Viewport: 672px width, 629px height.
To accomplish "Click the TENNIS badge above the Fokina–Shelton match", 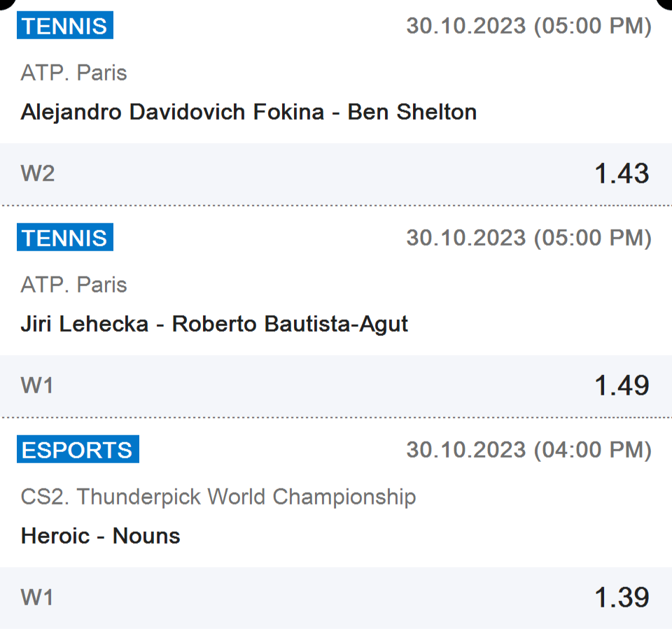I will [x=64, y=26].
